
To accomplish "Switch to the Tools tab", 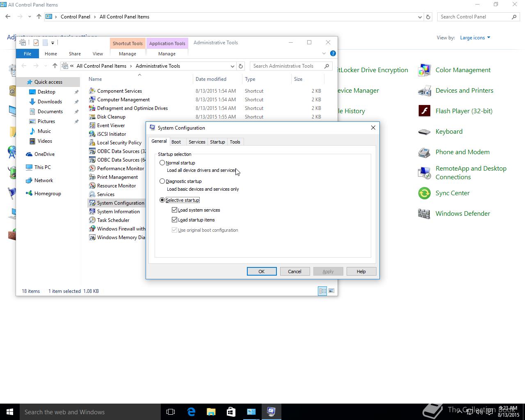I will [x=235, y=142].
